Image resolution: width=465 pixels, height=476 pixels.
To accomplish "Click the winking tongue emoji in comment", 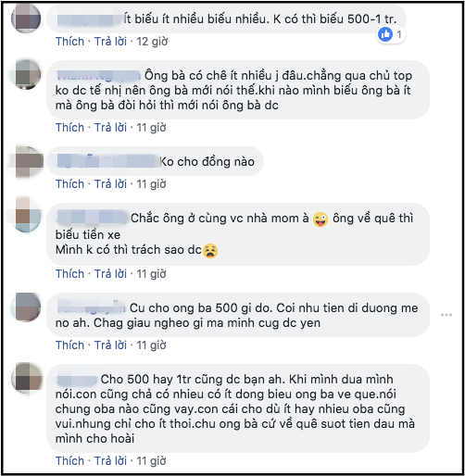I will click(320, 219).
